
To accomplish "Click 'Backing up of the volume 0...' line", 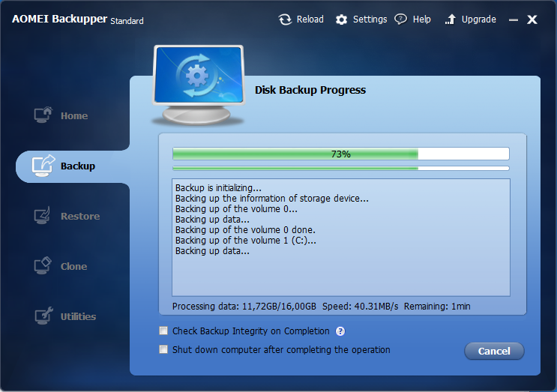I will [x=236, y=209].
